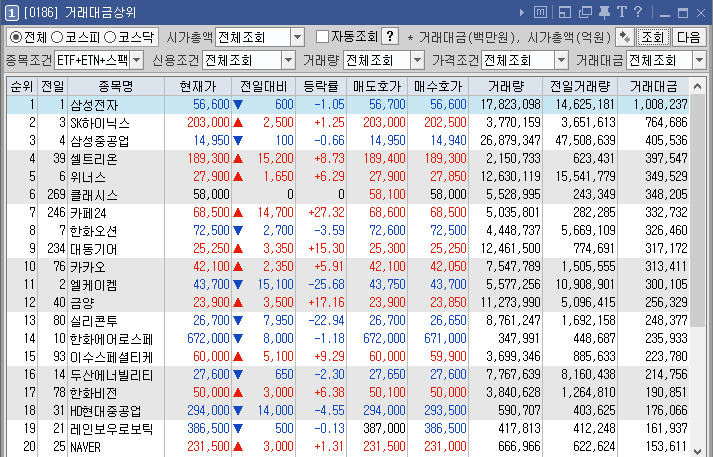Select the 한화오션 stock name
The height and width of the screenshot is (457, 713).
(x=94, y=231)
